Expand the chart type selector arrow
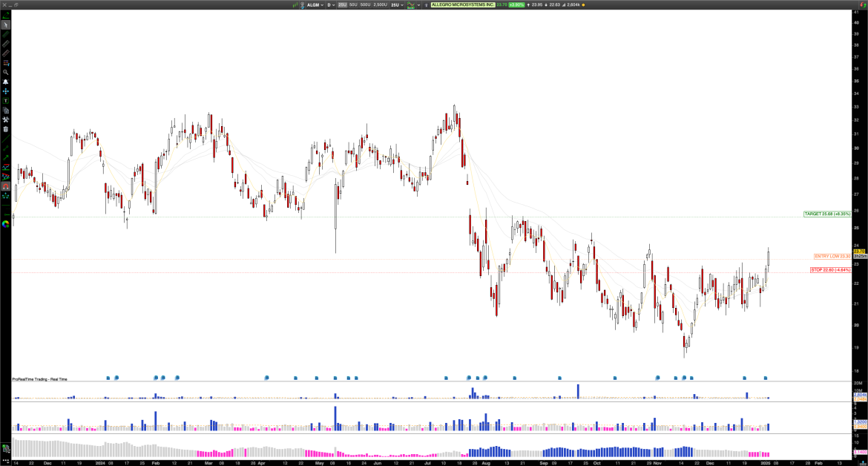This screenshot has height=466, width=868. pos(419,4)
